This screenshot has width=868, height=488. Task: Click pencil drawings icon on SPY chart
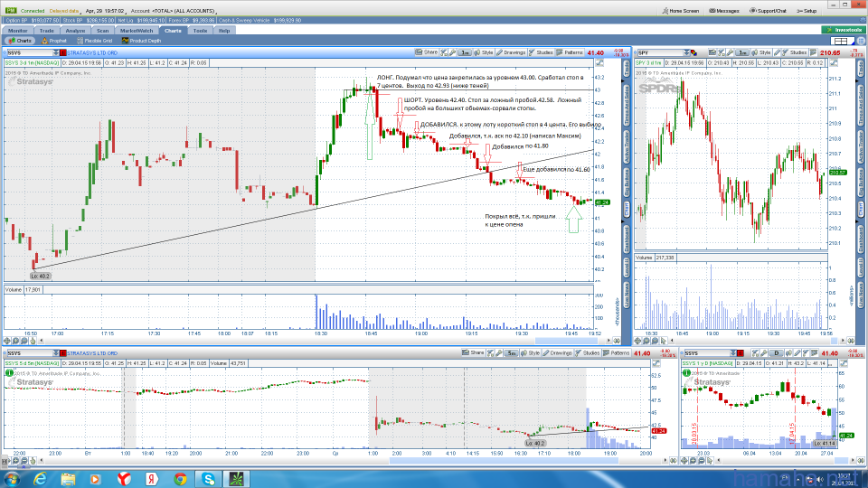click(778, 52)
